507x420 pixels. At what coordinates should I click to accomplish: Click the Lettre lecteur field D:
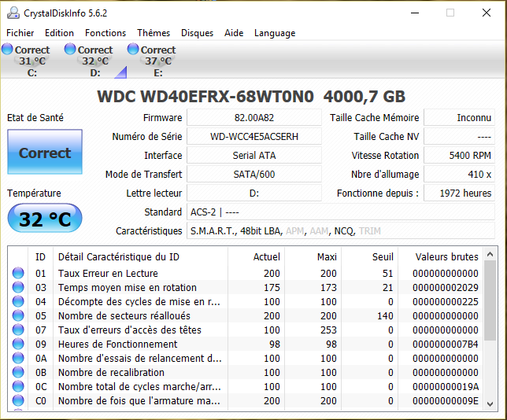click(254, 193)
